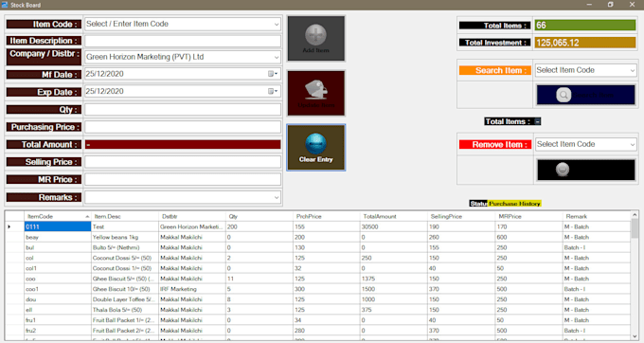The image size is (644, 343).
Task: Click the TotalAmount column header
Action: (x=394, y=216)
